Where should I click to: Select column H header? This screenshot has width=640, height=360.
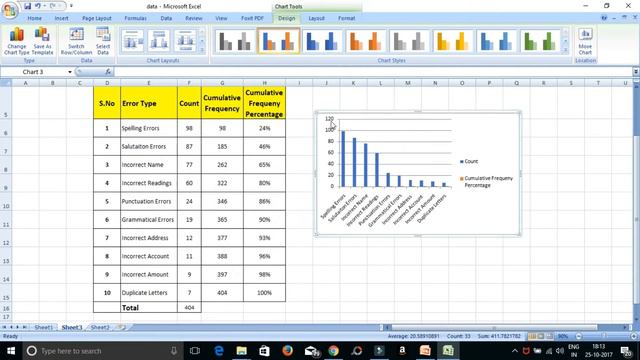point(264,83)
